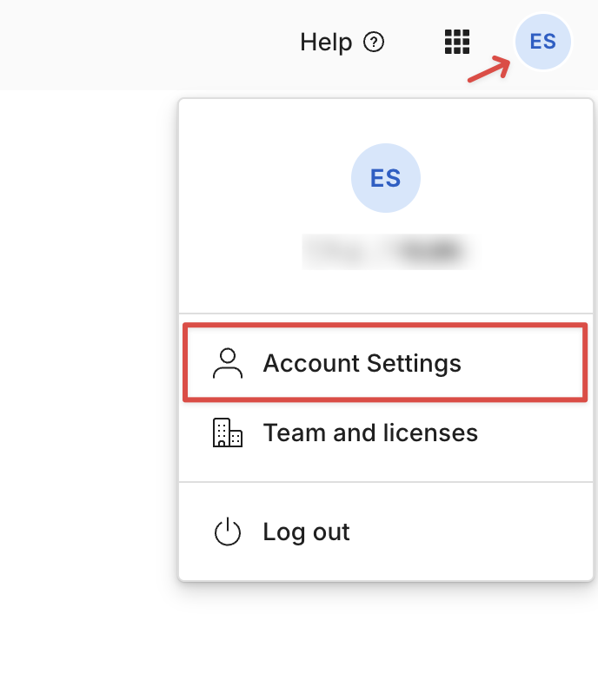
Task: Click the blurred user name in dropdown
Action: [x=387, y=251]
